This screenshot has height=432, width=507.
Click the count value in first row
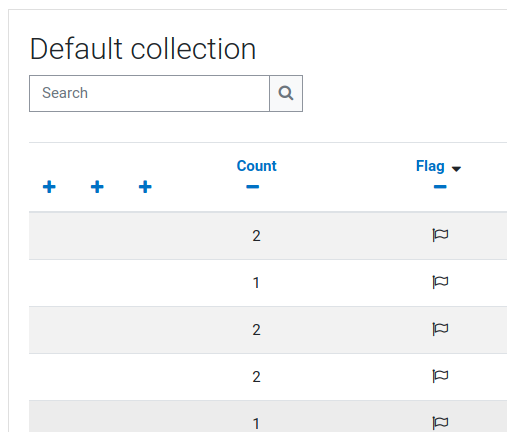click(256, 236)
